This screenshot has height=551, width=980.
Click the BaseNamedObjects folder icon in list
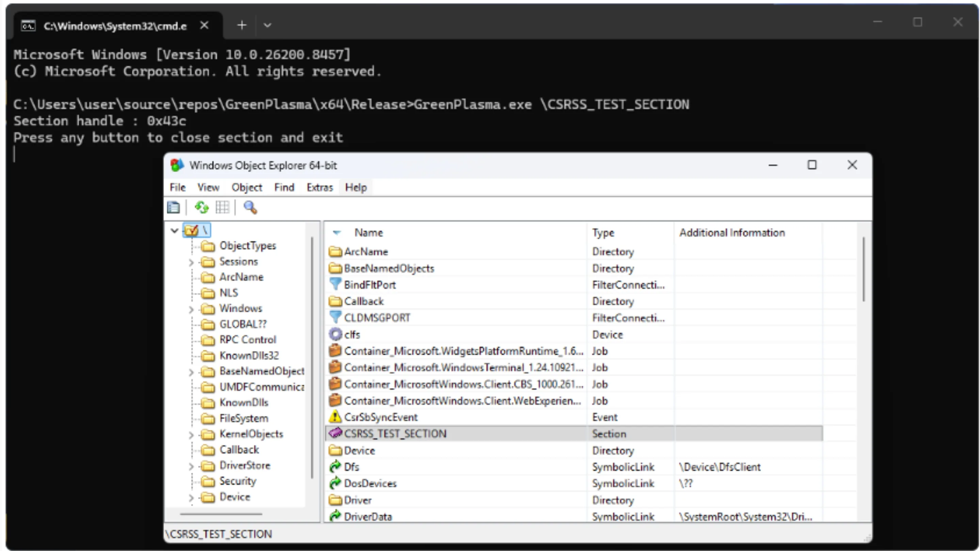pos(335,268)
